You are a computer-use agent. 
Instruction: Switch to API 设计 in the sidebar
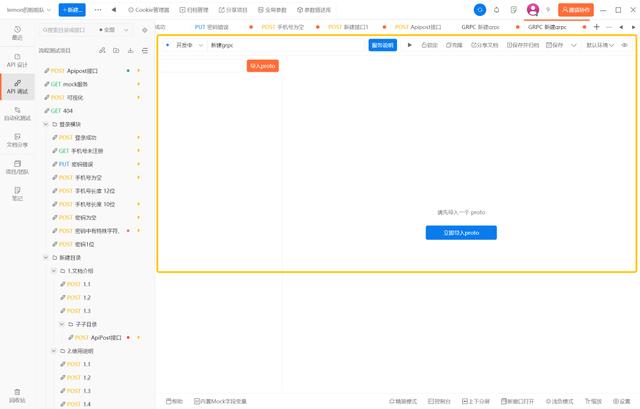coord(17,60)
